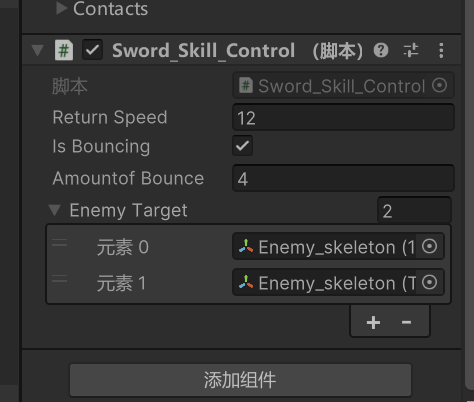Expand the Contacts foldout arrow
The height and width of the screenshot is (402, 474).
[61, 8]
